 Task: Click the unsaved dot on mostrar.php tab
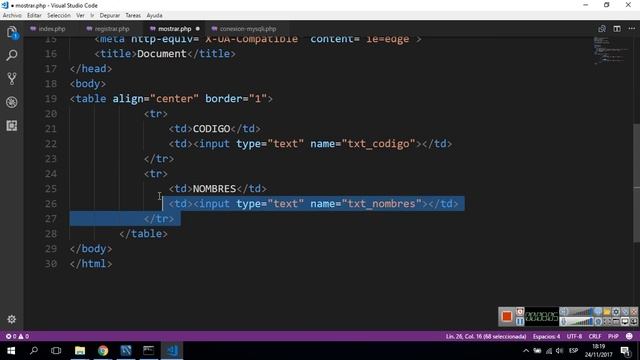click(198, 29)
